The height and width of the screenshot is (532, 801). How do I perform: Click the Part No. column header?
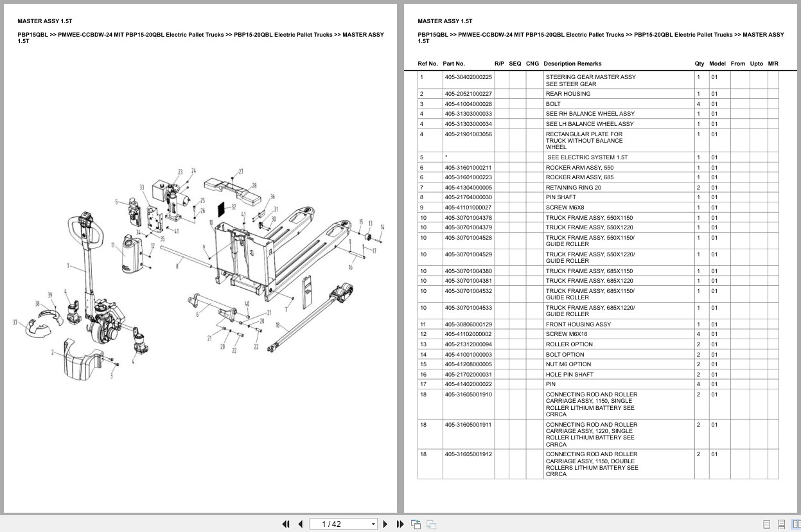point(453,64)
